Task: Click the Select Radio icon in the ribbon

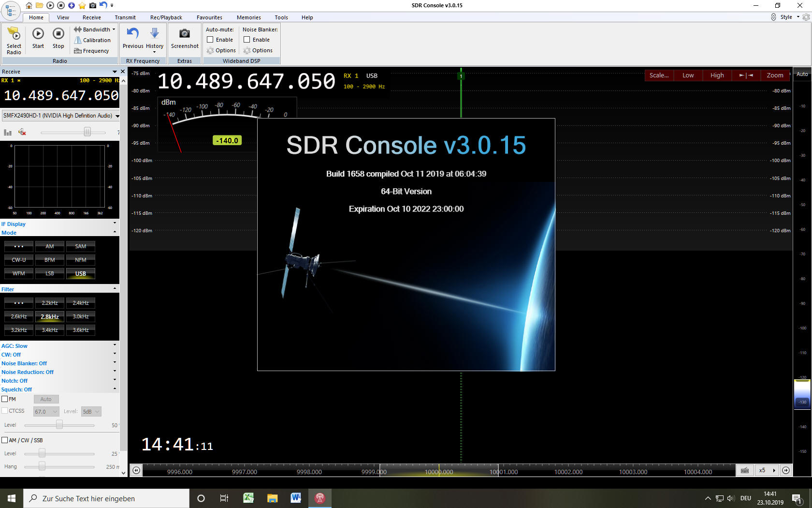Action: tap(14, 40)
